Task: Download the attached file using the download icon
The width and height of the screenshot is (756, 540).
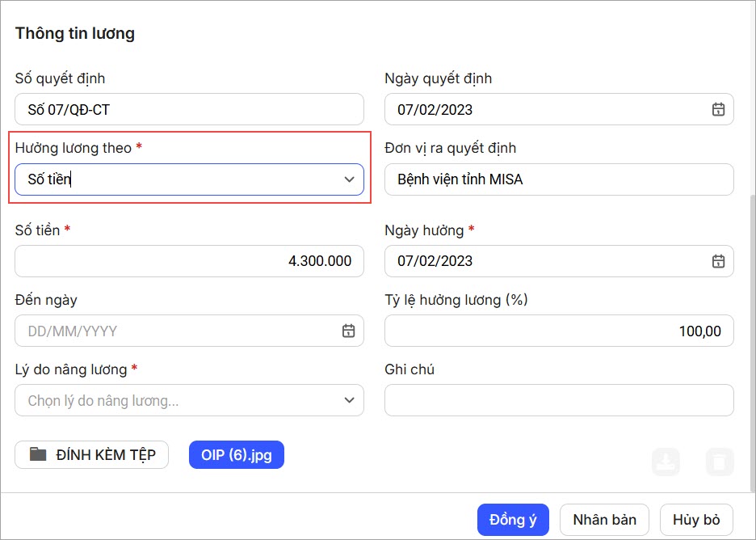Action: 666,462
